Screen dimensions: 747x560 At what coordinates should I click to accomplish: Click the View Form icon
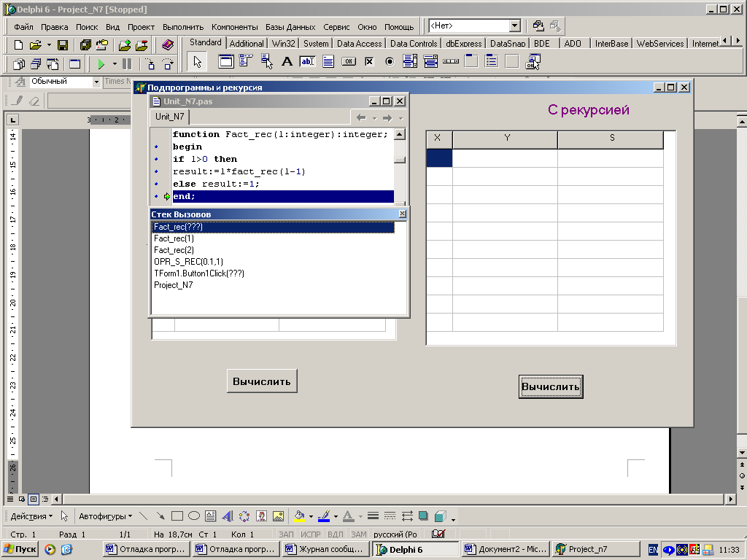[x=36, y=64]
